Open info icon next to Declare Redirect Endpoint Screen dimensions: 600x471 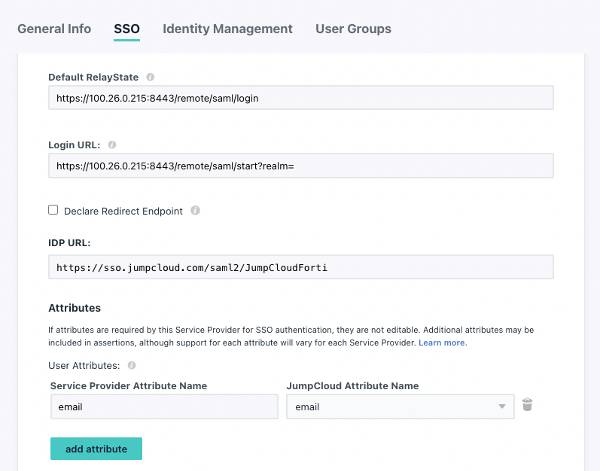point(195,211)
